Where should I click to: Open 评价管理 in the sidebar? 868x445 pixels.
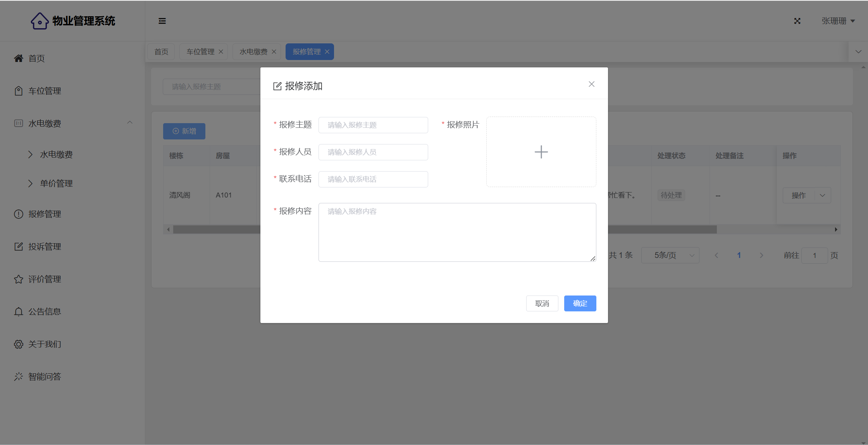(45, 279)
